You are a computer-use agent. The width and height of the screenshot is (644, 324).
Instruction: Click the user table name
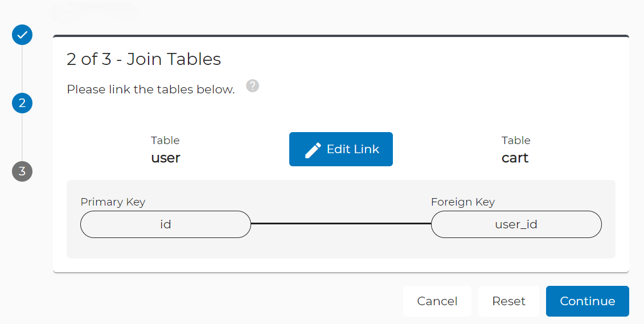point(166,158)
